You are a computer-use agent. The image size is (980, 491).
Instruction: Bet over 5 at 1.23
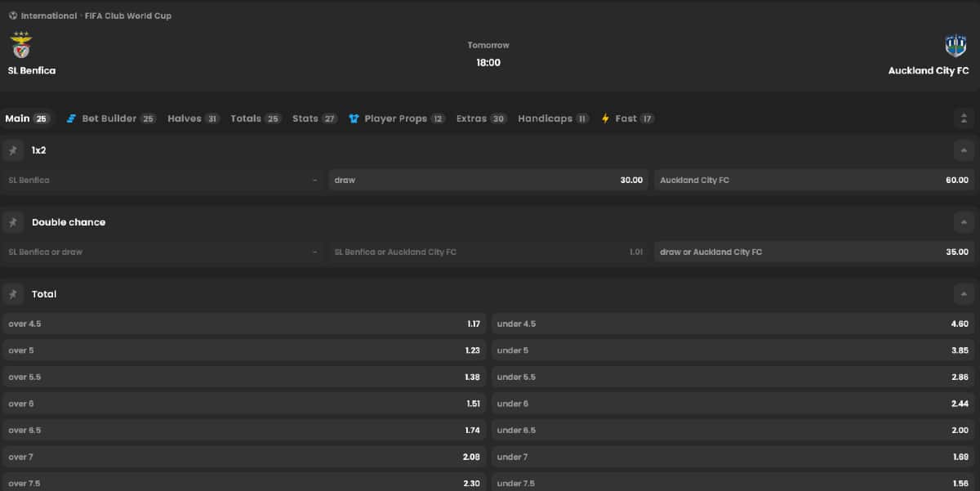244,350
